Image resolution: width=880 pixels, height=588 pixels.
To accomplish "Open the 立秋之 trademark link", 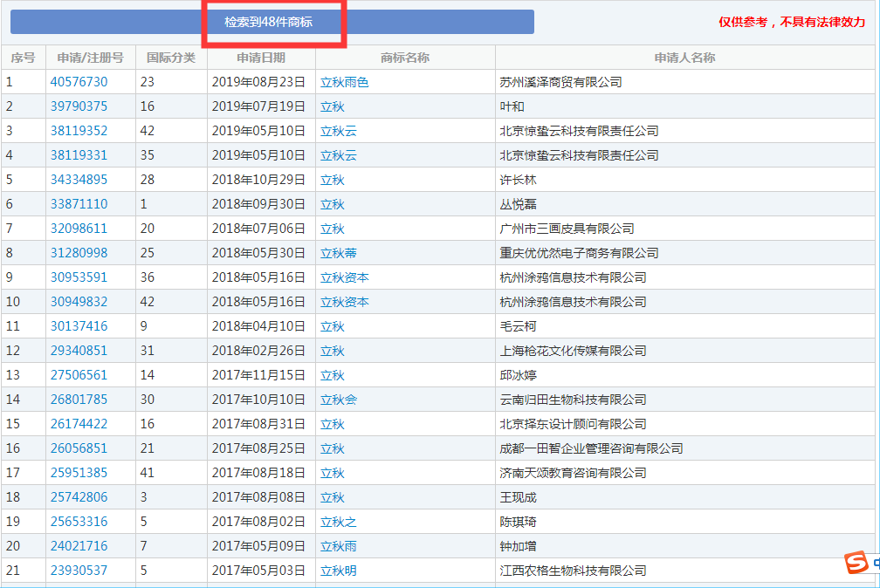I will pos(338,522).
